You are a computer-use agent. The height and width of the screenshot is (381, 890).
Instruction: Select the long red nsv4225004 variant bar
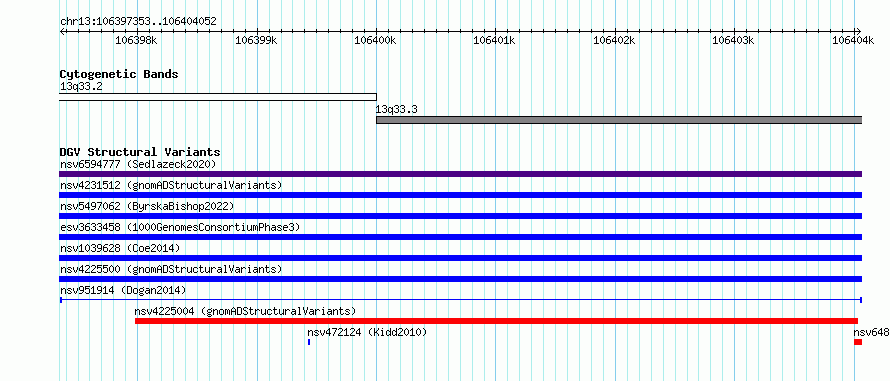pyautogui.click(x=496, y=321)
